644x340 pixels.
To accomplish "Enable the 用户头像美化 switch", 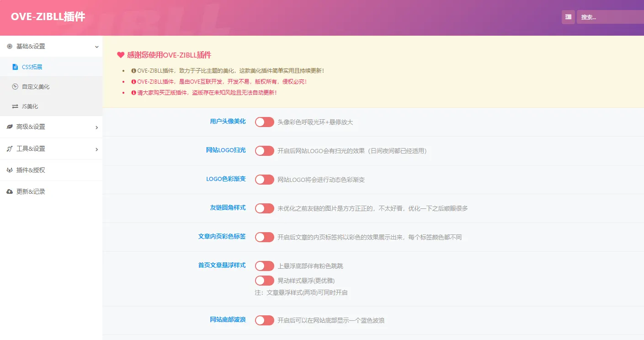I will pyautogui.click(x=264, y=122).
